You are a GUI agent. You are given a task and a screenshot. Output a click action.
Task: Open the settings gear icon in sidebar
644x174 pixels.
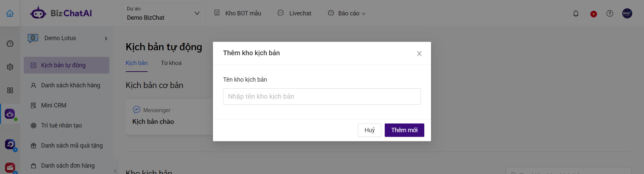tap(10, 67)
